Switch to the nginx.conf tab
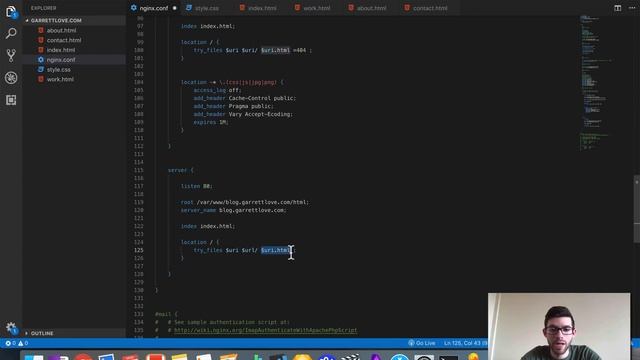The image size is (640, 360). [x=153, y=8]
